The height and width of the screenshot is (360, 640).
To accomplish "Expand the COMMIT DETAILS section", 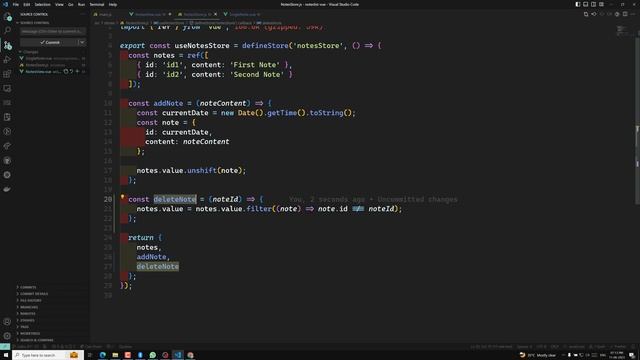I will (x=33, y=294).
